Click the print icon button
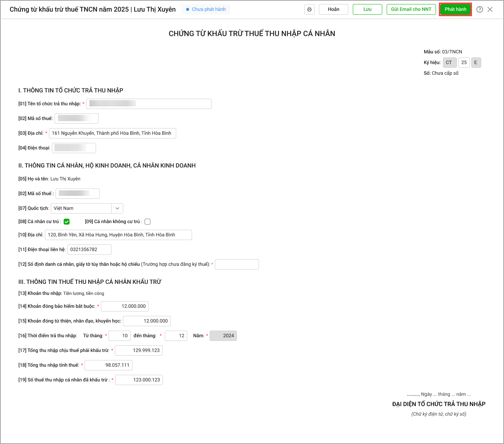The height and width of the screenshot is (444, 504). 309,10
